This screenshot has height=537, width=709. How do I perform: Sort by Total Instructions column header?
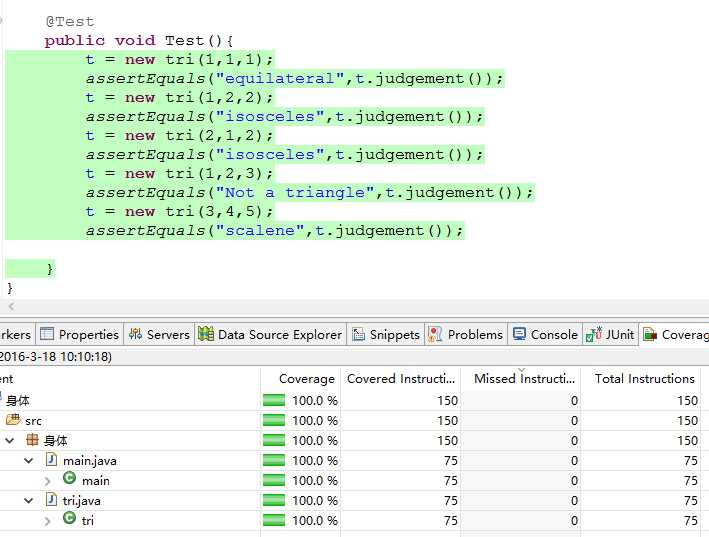tap(641, 378)
